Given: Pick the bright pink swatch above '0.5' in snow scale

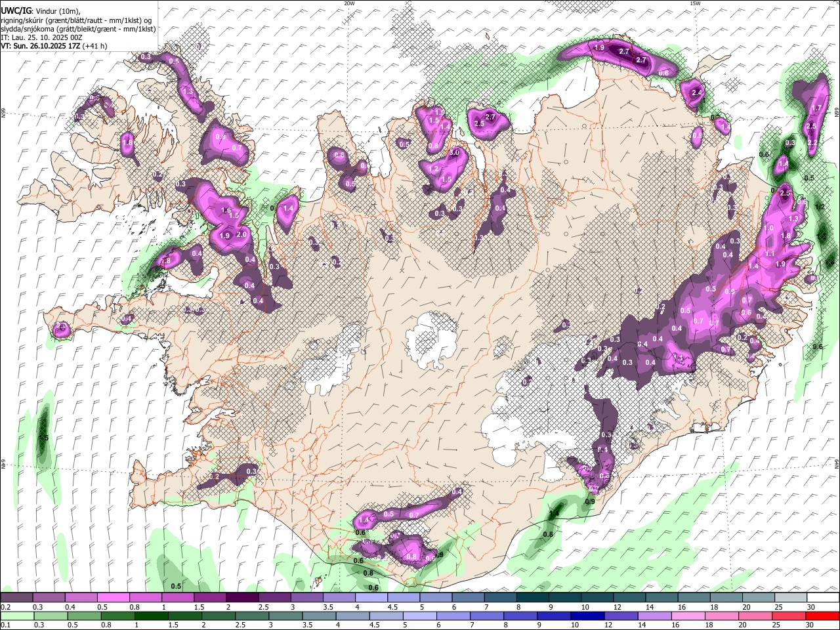Looking at the screenshot, I should (113, 598).
